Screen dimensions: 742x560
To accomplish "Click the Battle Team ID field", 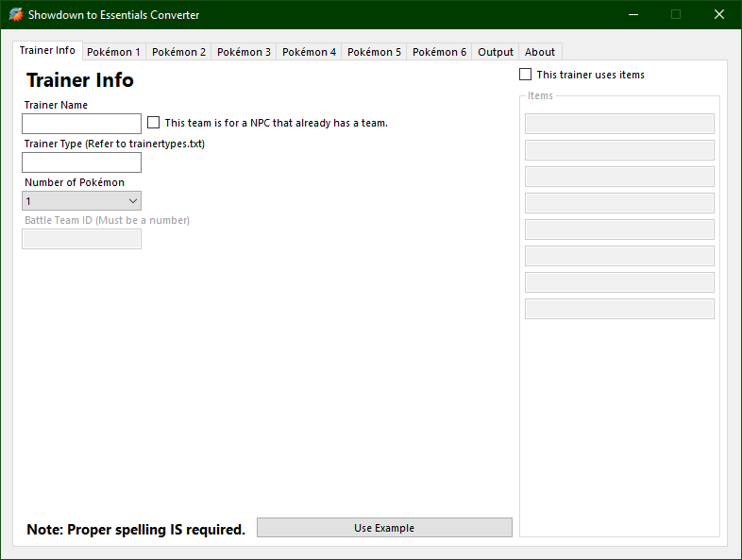I will [x=81, y=239].
